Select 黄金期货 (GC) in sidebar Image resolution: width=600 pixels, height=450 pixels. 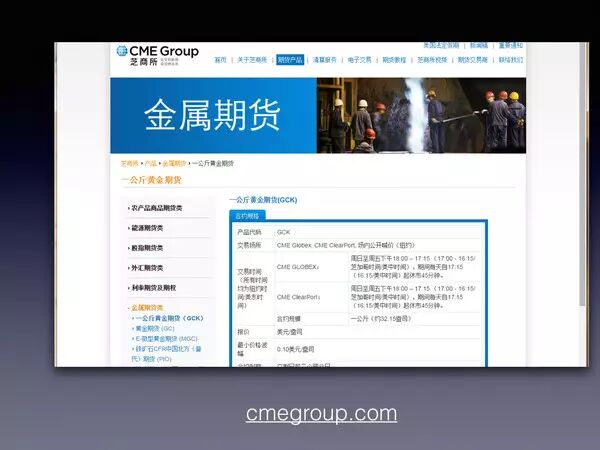(x=155, y=328)
